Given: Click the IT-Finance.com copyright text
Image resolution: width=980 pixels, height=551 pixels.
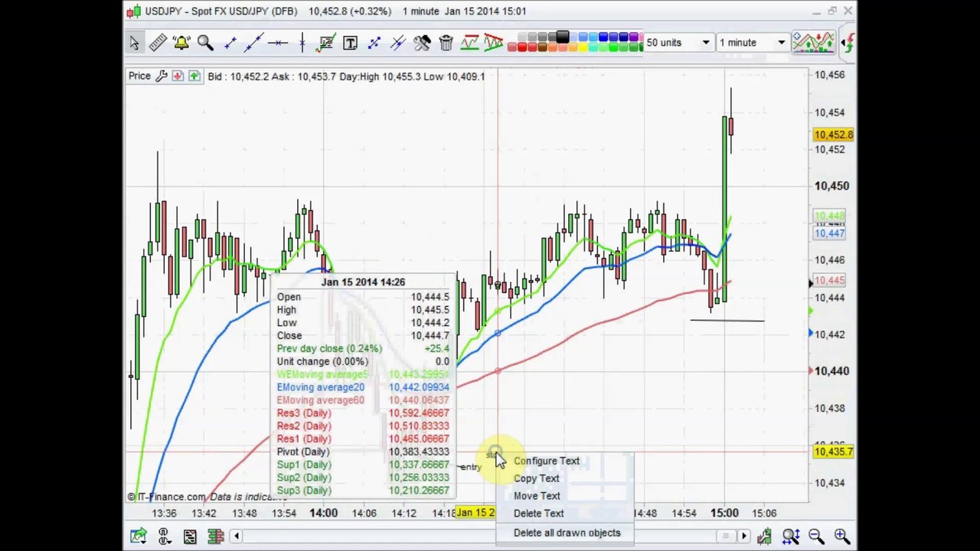Looking at the screenshot, I should [x=166, y=497].
